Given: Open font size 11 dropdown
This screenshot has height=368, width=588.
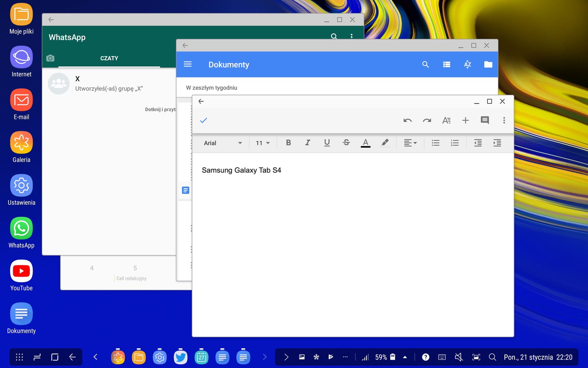Looking at the screenshot, I should 263,143.
